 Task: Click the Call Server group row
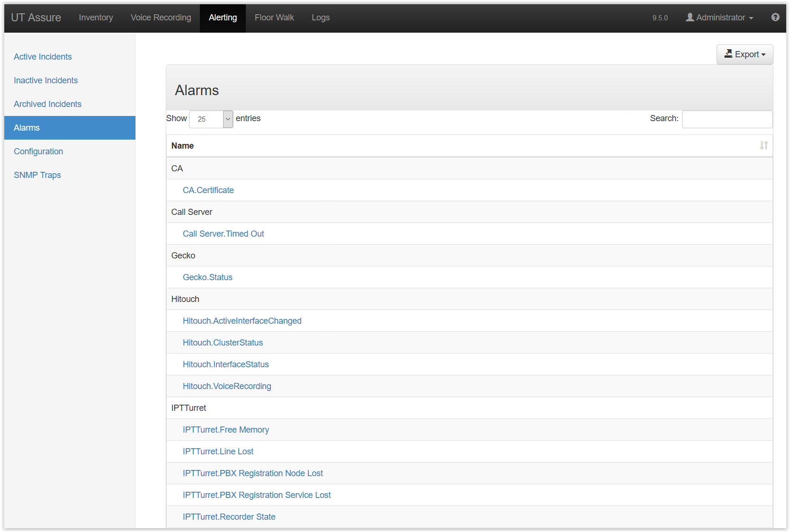coord(469,212)
